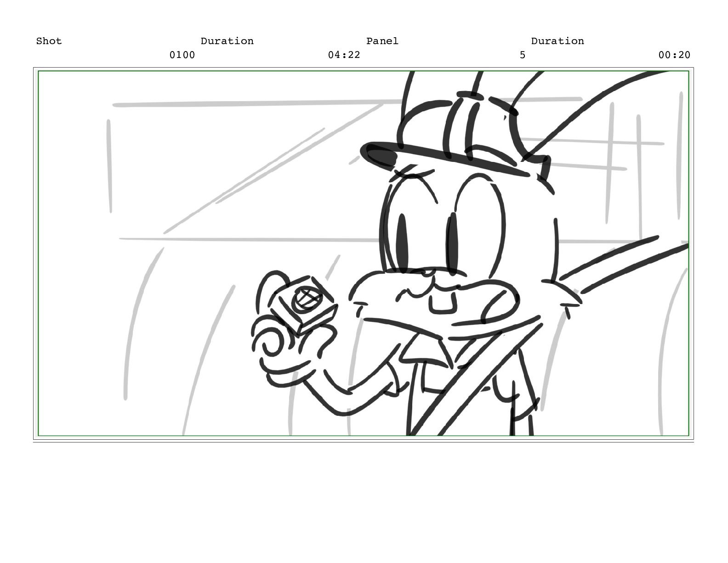Select the panel number 5
The height and width of the screenshot is (563, 728).
pyautogui.click(x=522, y=55)
